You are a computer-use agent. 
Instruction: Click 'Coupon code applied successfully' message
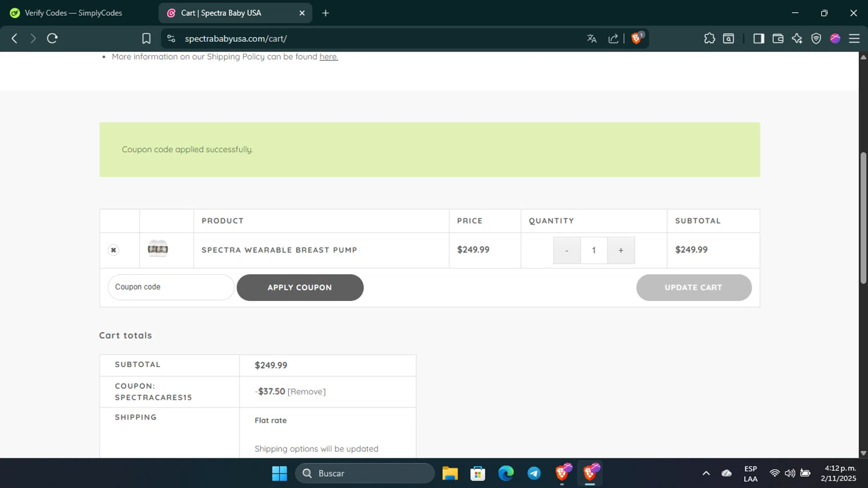(187, 149)
